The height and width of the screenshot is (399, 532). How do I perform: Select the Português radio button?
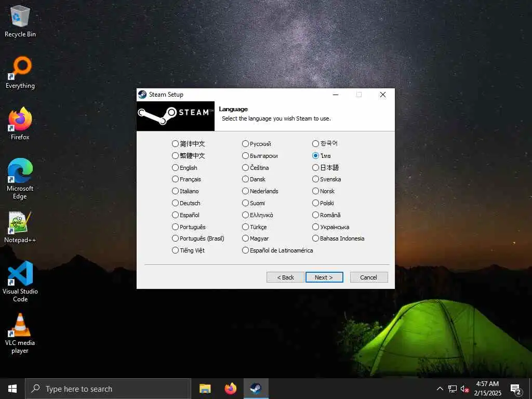pyautogui.click(x=189, y=227)
